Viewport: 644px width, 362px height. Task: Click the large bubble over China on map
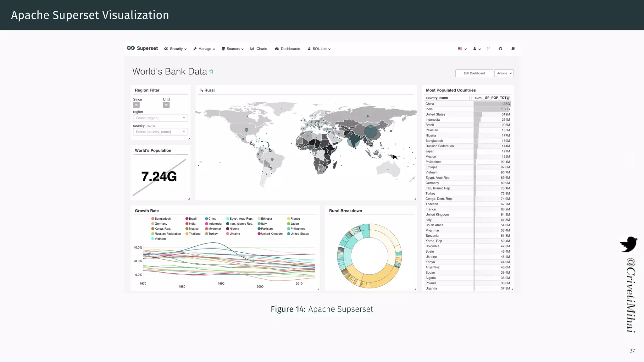pos(370,132)
